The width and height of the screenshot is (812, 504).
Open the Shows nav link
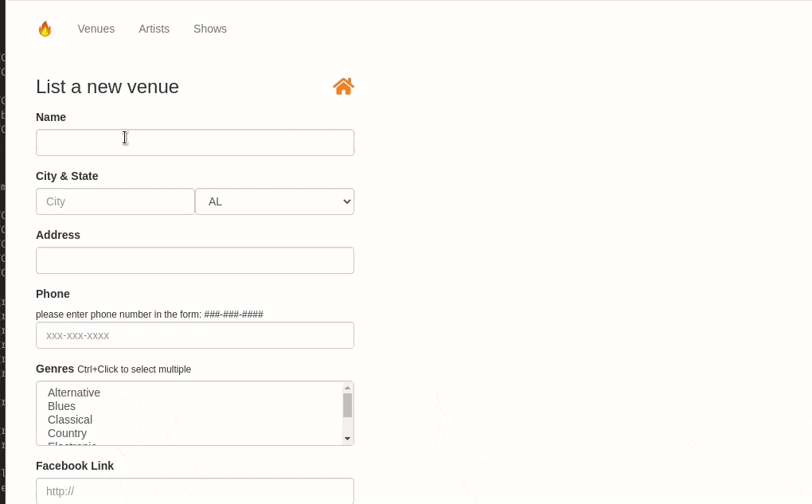point(209,29)
